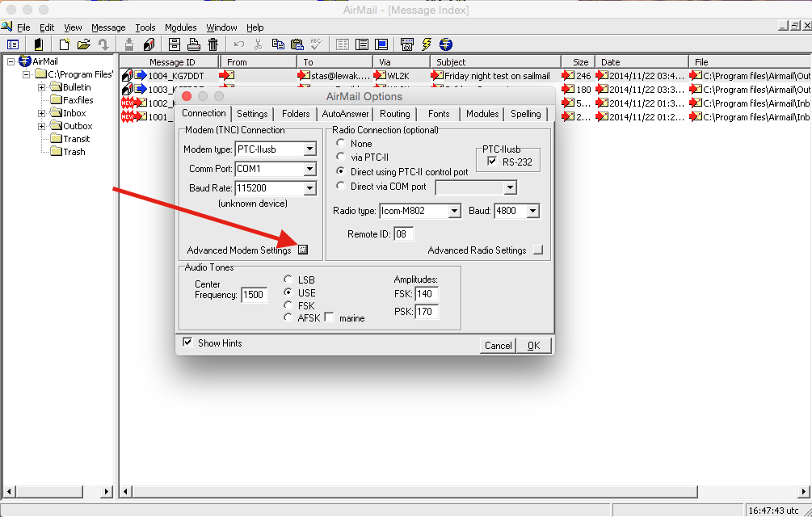Open Advanced Radio Settings button
This screenshot has width=812, height=517.
pos(538,250)
